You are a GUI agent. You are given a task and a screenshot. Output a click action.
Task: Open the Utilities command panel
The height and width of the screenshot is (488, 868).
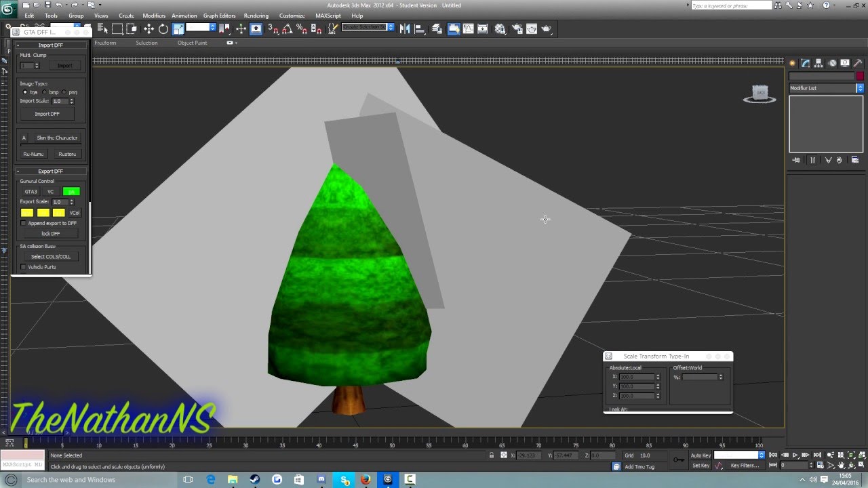tap(857, 63)
